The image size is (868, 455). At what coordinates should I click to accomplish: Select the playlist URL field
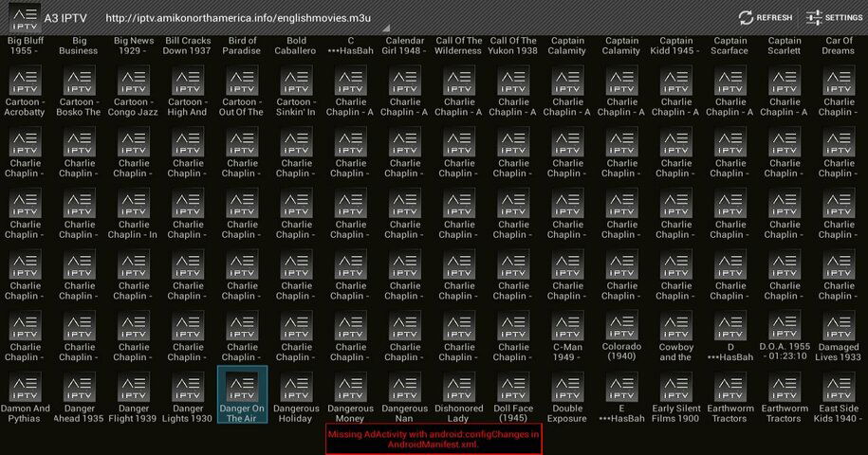(238, 18)
